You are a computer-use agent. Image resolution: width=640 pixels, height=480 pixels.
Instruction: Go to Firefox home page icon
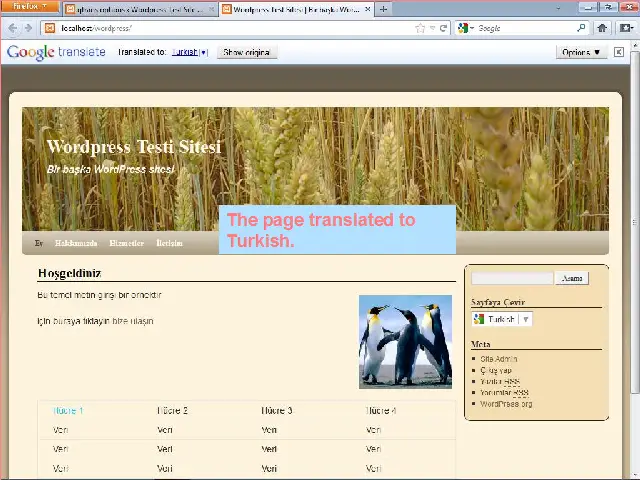(602, 28)
